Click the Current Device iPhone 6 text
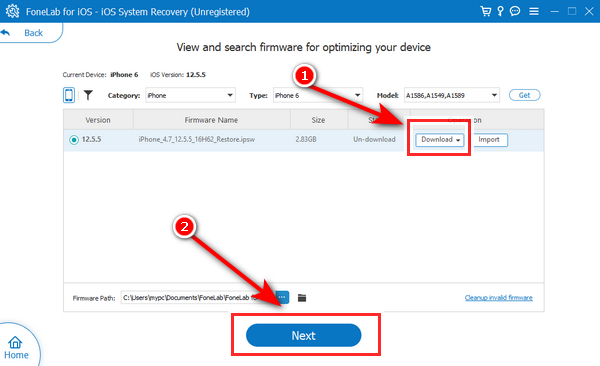This screenshot has width=600, height=366. [100, 75]
